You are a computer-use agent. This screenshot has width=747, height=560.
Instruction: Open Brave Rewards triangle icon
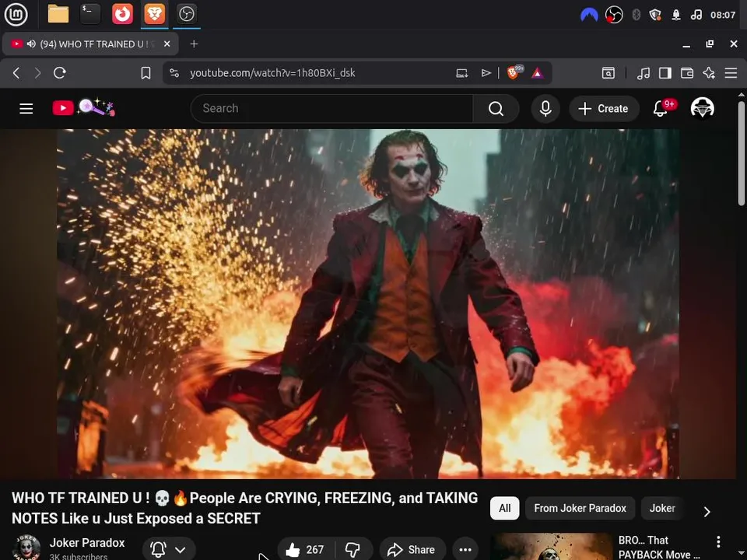click(538, 73)
